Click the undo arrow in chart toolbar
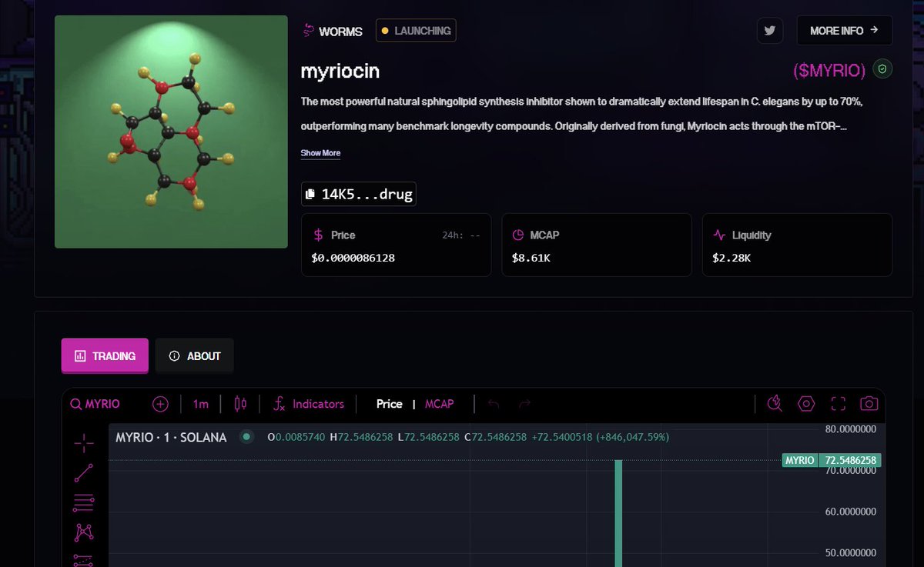 pos(494,404)
